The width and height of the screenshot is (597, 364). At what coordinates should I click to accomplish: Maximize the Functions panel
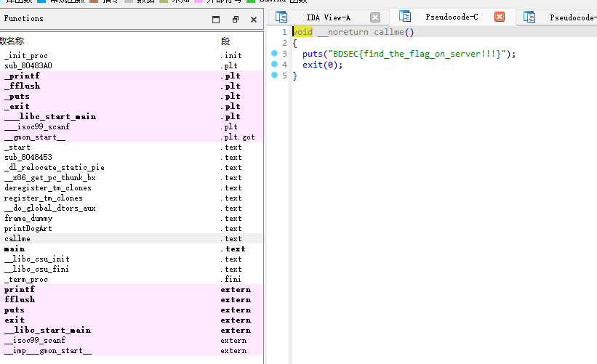click(216, 20)
